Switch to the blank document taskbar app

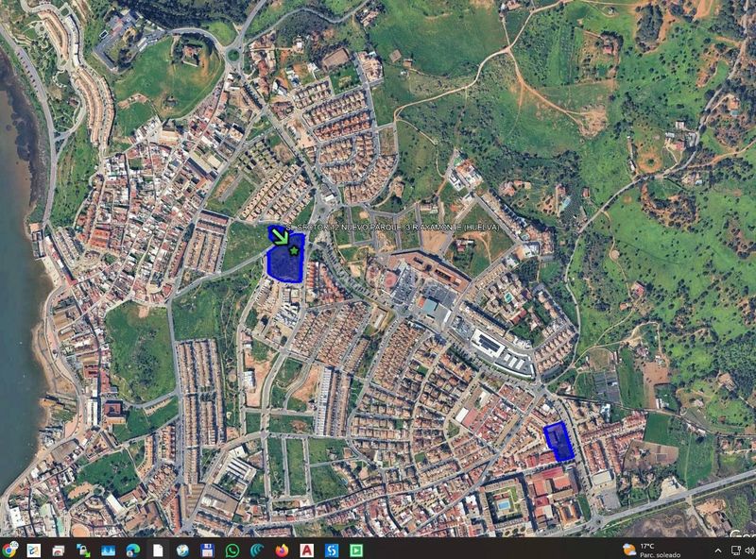(158, 550)
